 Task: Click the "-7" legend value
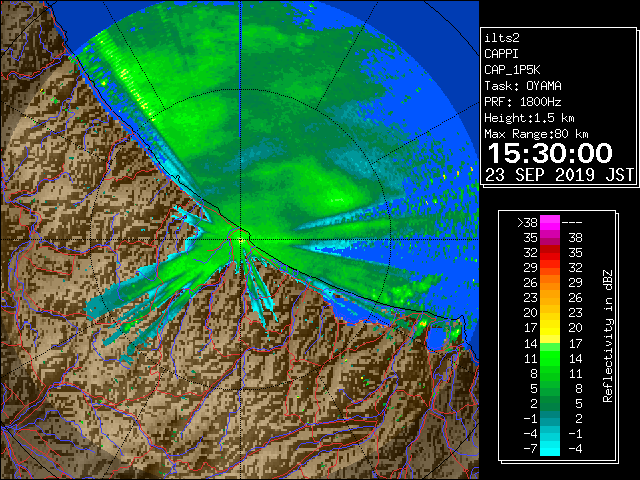click(x=530, y=449)
